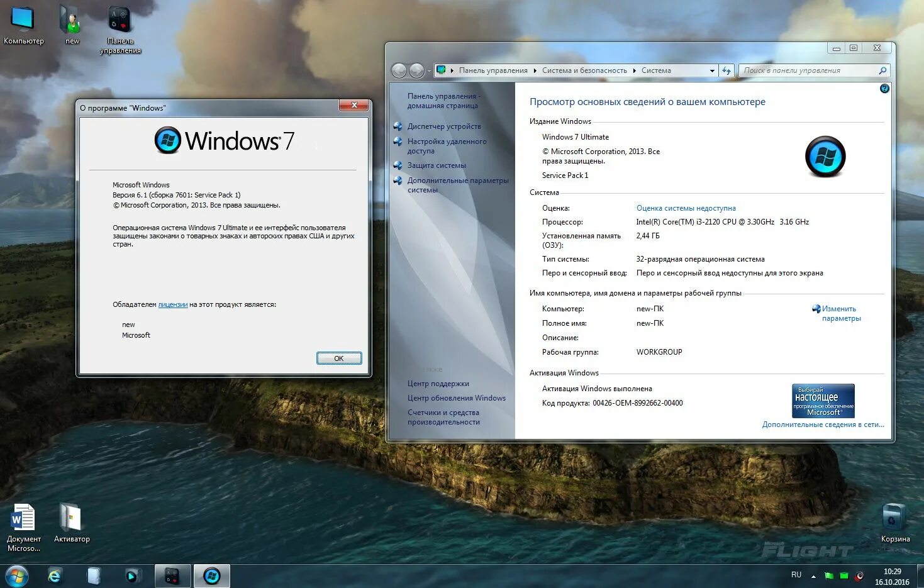The image size is (924, 588).
Task: Open address bar history dropdown
Action: (712, 71)
